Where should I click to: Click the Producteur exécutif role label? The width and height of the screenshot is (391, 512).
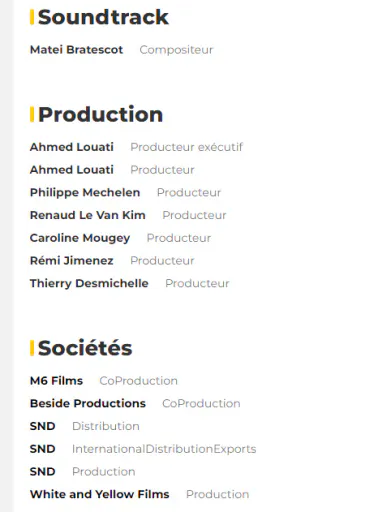[186, 147]
